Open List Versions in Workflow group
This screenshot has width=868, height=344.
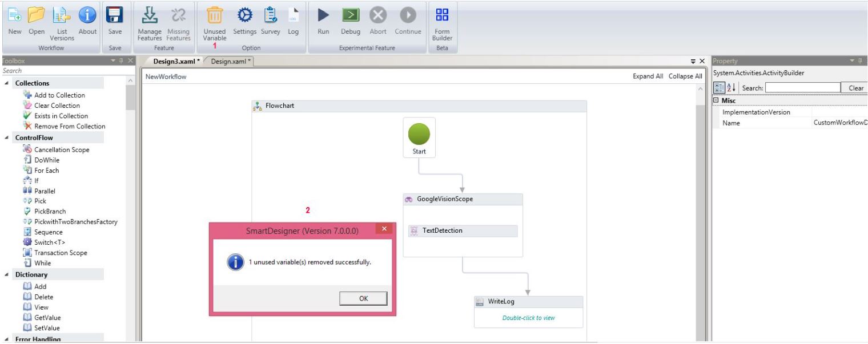click(x=62, y=15)
